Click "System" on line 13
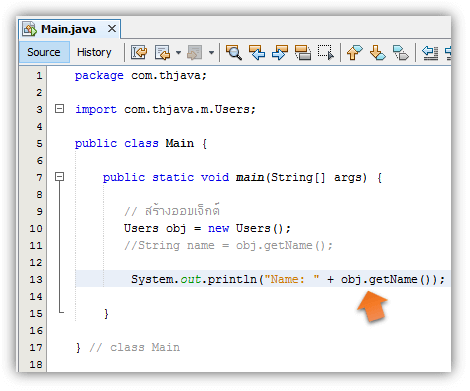 [152, 279]
